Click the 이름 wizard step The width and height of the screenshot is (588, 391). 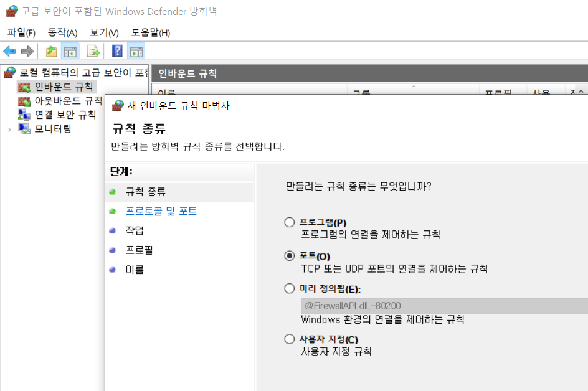click(x=135, y=270)
